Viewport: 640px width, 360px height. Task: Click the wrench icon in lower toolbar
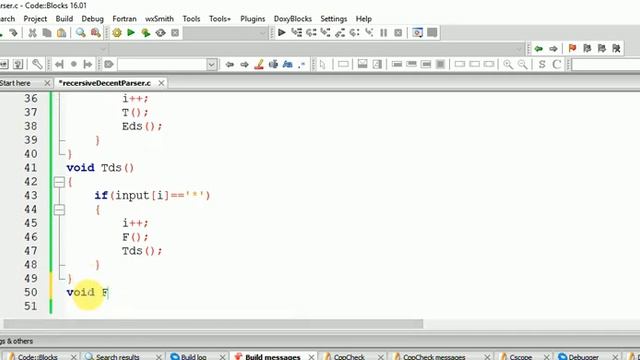pos(37,64)
